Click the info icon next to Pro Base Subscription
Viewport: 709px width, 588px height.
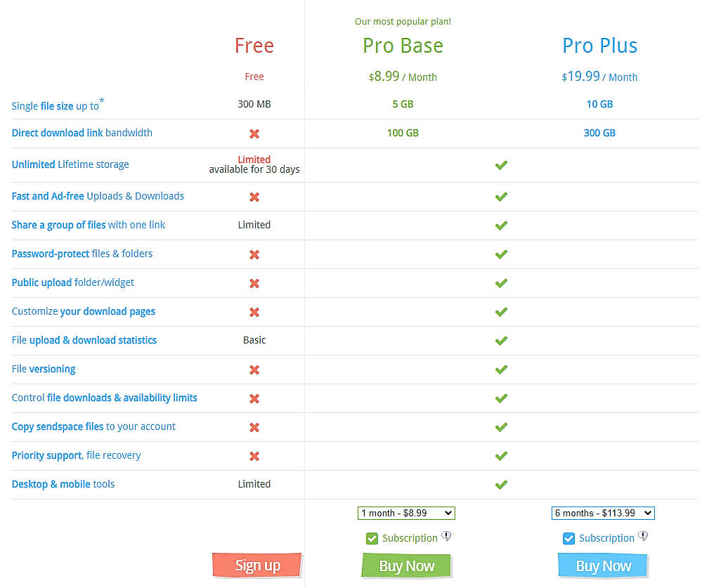tap(446, 536)
